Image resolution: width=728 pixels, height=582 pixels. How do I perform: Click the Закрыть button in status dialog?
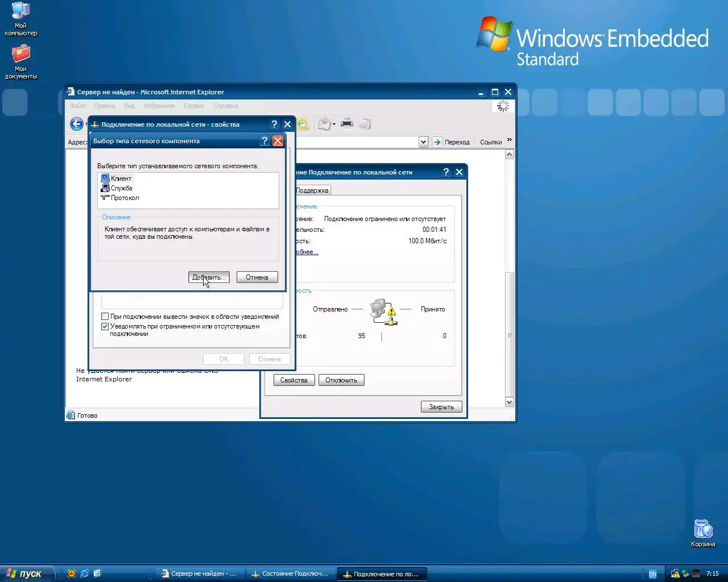coord(441,407)
